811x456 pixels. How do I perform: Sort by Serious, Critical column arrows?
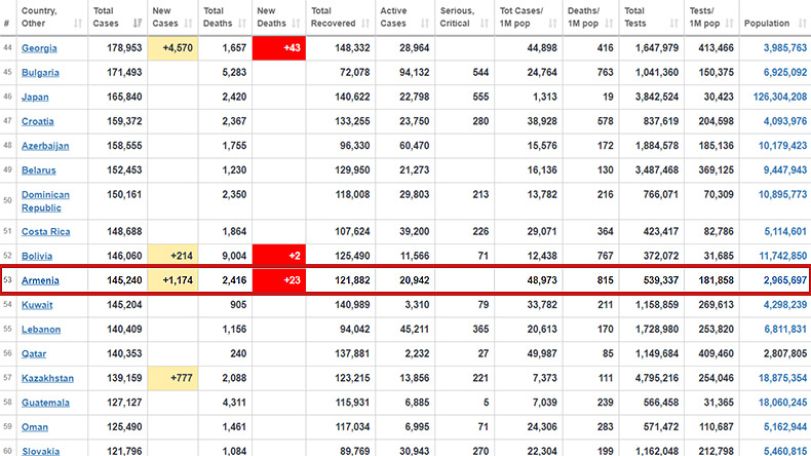click(484, 23)
